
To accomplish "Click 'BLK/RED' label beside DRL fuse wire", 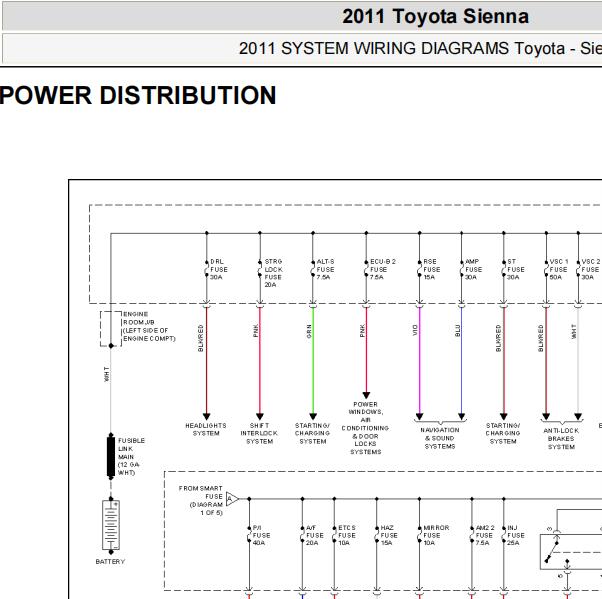I will click(201, 338).
